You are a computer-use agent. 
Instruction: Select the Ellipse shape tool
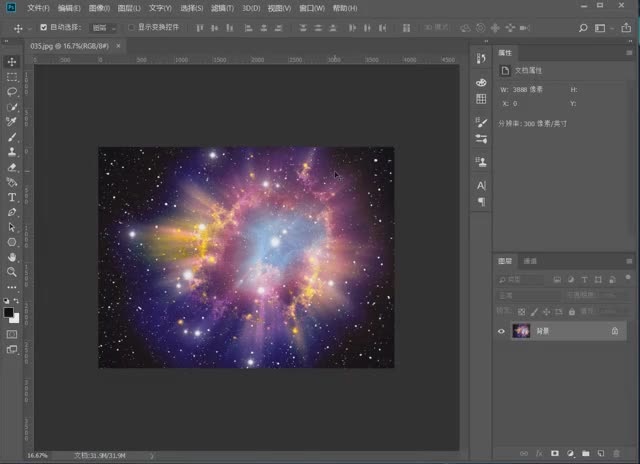(12, 242)
